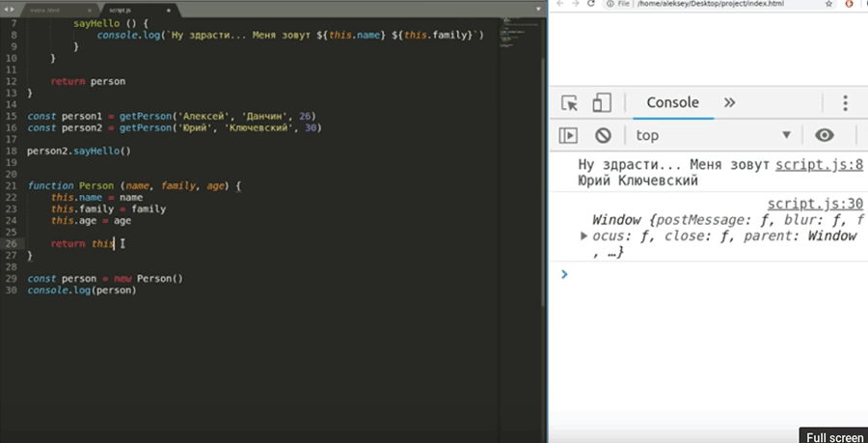Toggle the device toolbar in DevTools
Viewport: 868px width, 443px height.
tap(601, 103)
